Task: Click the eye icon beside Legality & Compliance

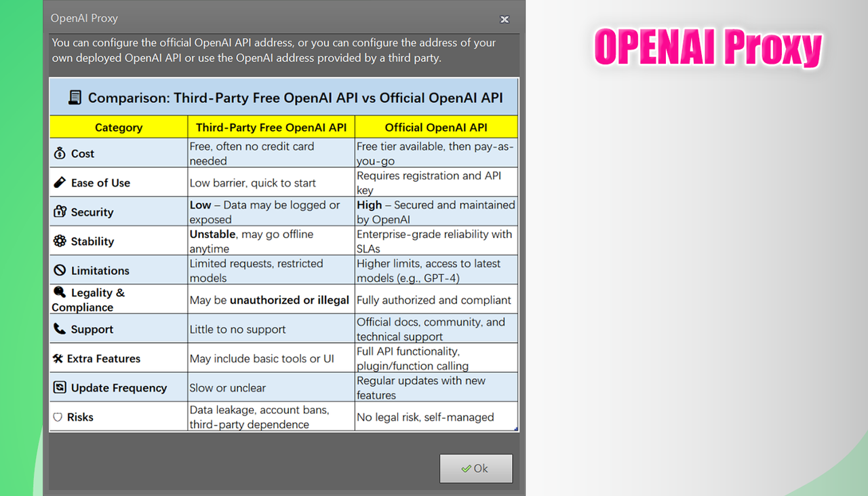Action: (x=58, y=292)
